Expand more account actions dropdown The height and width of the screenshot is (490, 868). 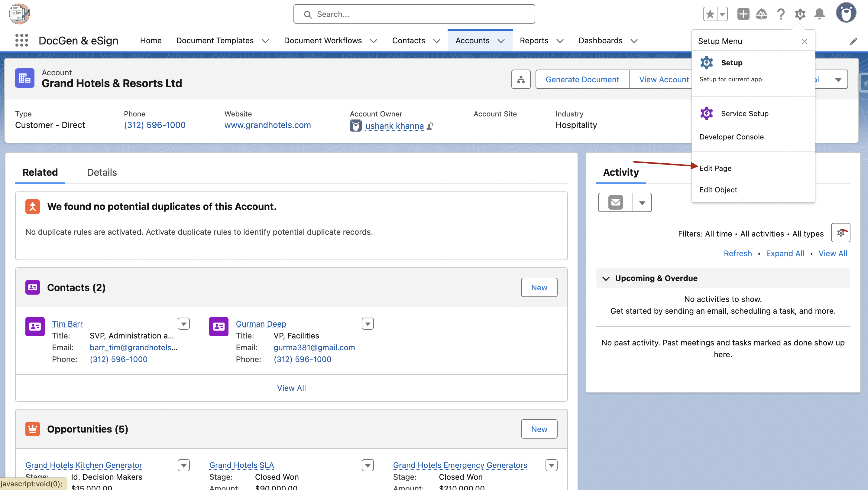[838, 79]
